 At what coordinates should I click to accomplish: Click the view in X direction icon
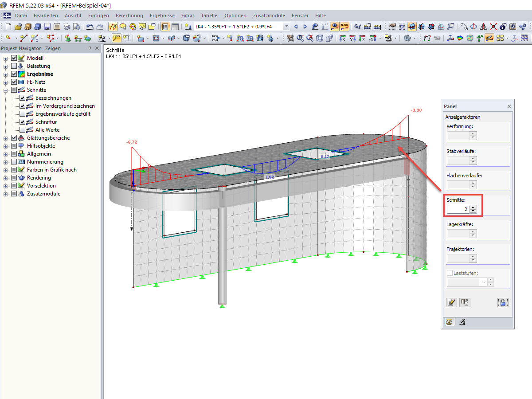(342, 38)
